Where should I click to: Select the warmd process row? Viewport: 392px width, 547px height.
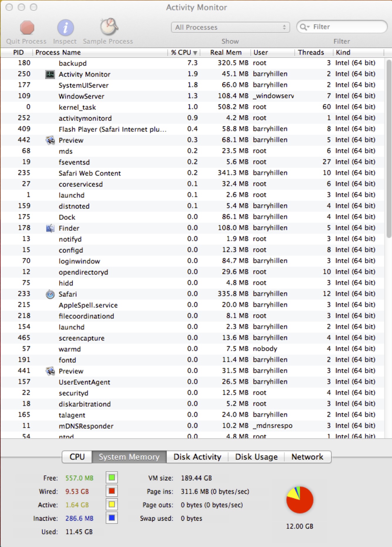192,349
